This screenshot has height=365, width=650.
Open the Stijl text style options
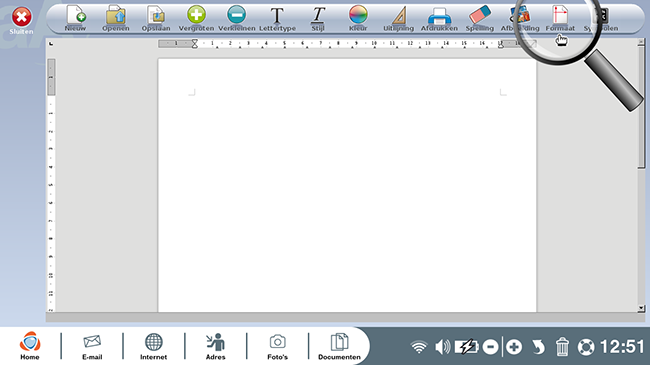[x=318, y=19]
